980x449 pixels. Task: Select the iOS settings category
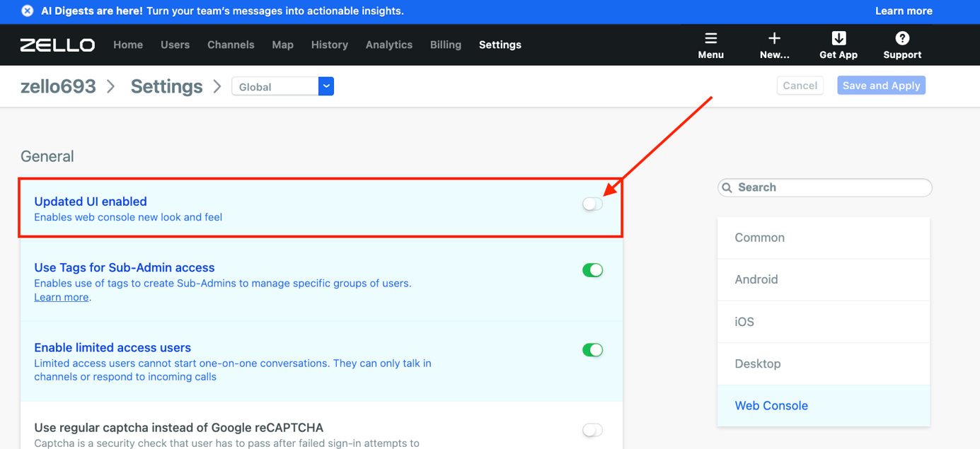(x=824, y=322)
